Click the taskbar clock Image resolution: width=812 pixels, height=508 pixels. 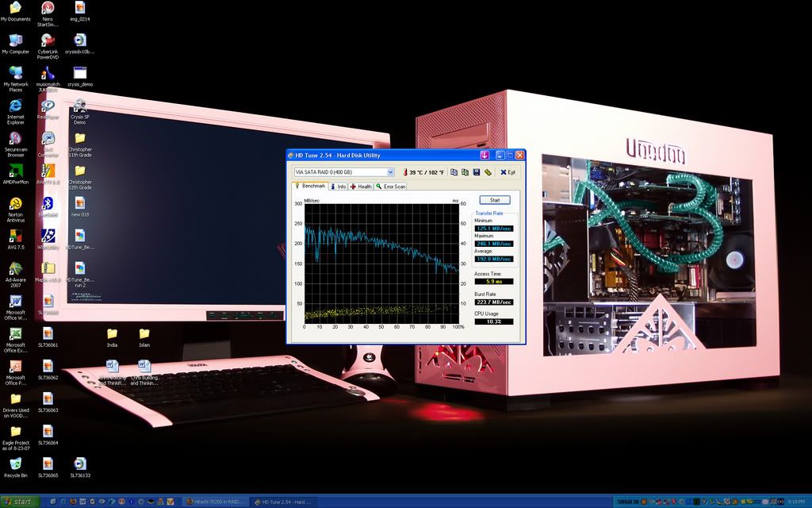(x=796, y=502)
